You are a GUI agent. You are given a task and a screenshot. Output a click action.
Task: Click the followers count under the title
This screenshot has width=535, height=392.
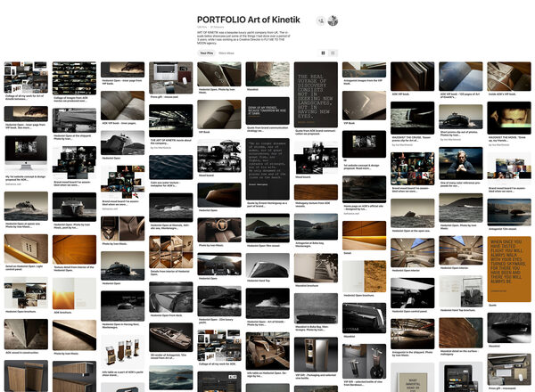pyautogui.click(x=217, y=27)
